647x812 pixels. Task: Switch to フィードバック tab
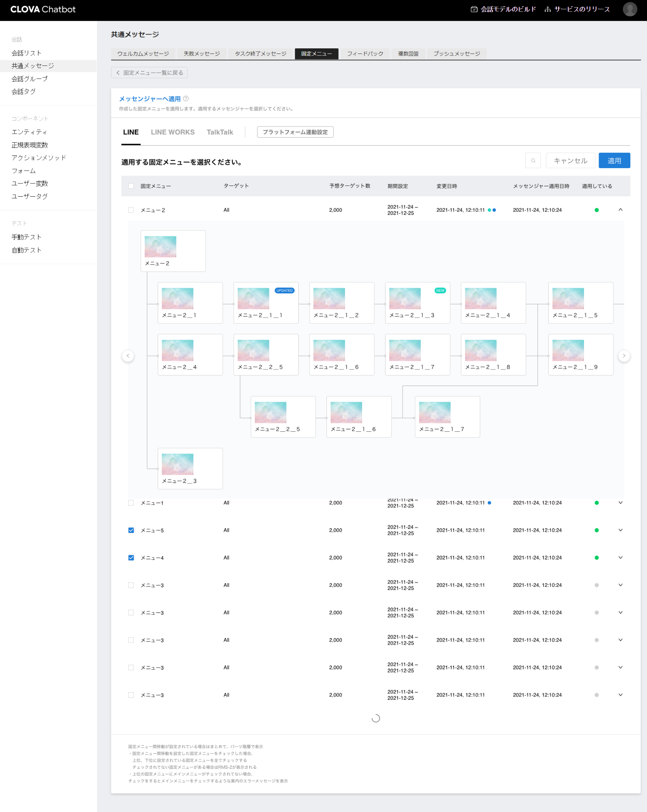coord(365,54)
